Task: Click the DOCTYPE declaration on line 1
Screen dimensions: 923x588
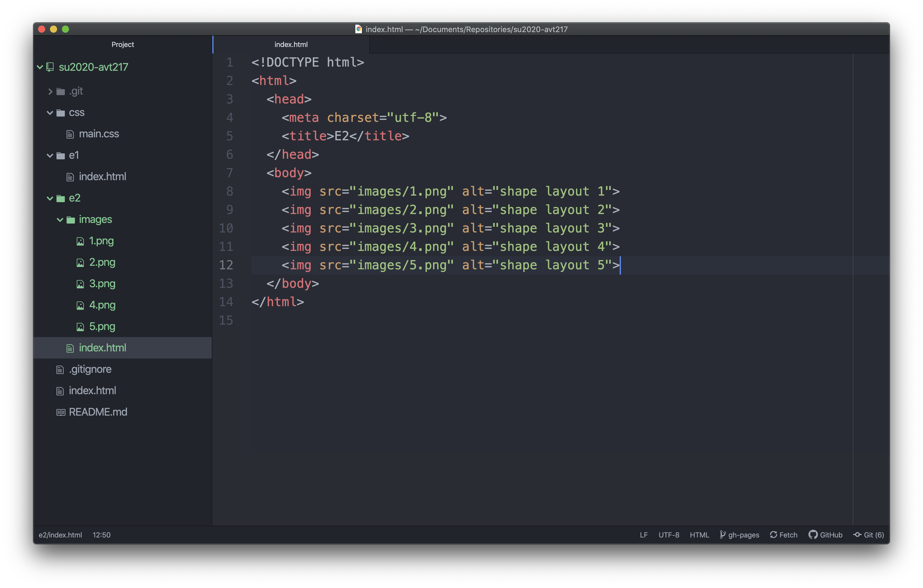Action: pos(308,62)
